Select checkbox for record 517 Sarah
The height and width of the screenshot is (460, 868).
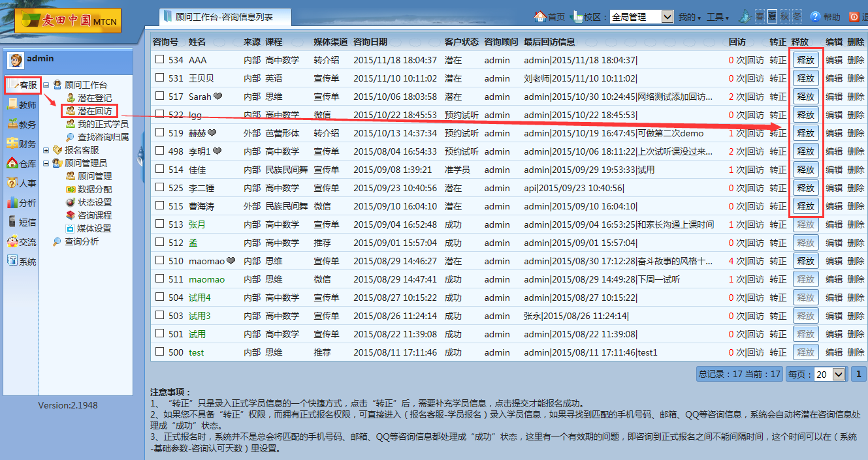pos(159,96)
